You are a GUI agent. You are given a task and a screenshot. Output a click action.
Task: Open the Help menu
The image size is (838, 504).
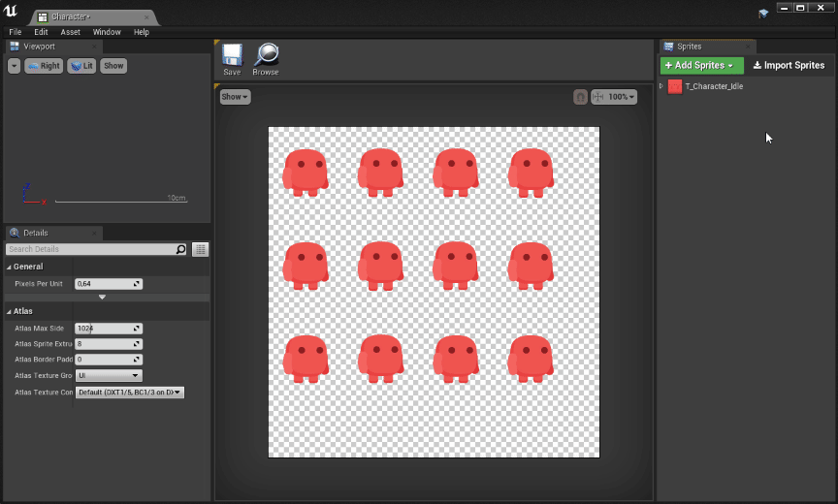point(141,32)
